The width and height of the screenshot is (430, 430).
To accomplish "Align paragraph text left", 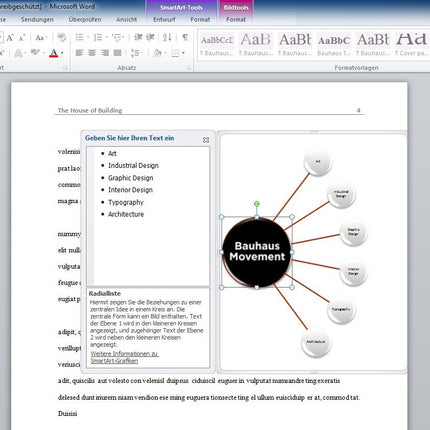I will 79,53.
